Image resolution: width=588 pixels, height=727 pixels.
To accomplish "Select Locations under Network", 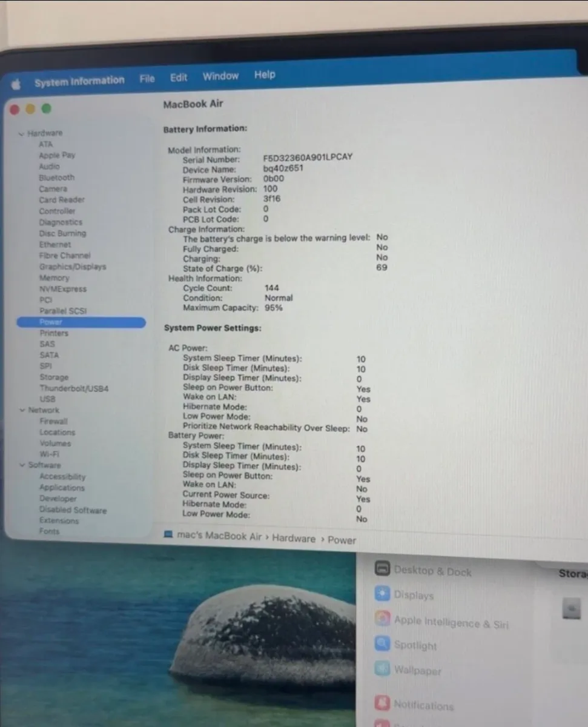I will (58, 432).
